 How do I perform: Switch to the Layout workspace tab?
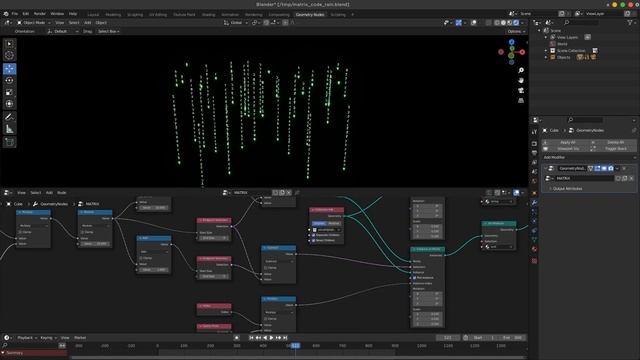point(93,15)
